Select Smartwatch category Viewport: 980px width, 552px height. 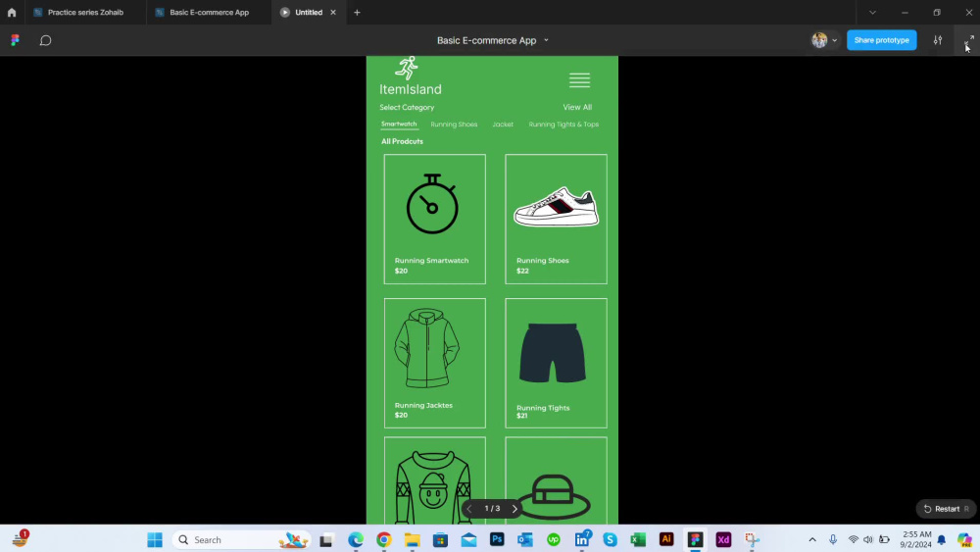click(399, 124)
